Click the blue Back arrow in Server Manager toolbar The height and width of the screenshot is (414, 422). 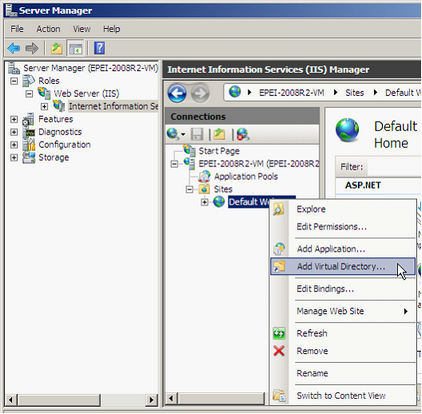pyautogui.click(x=14, y=49)
